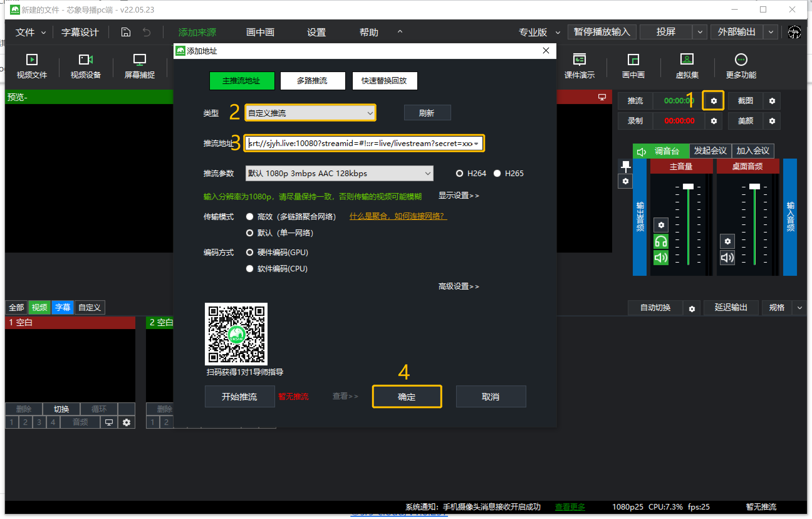The width and height of the screenshot is (812, 519).
Task: Open the stream type (自定义推流) dropdown
Action: click(x=310, y=113)
